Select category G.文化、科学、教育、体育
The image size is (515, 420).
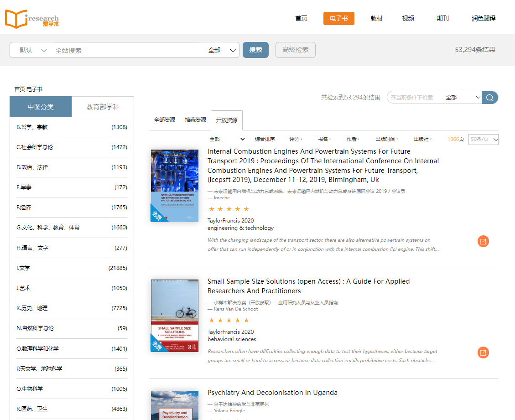click(x=72, y=227)
